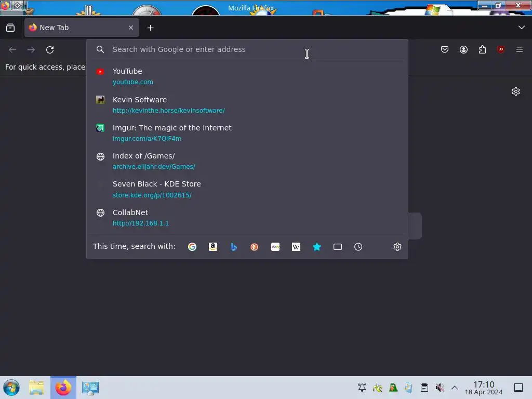
Task: Search in open Tabs icon
Action: click(338, 247)
